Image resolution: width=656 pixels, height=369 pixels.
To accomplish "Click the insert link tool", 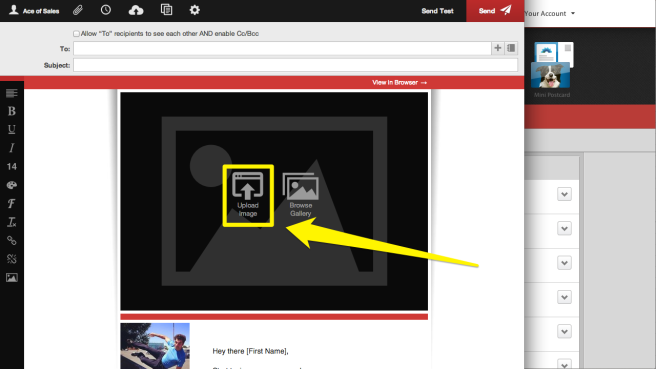I will click(x=12, y=241).
